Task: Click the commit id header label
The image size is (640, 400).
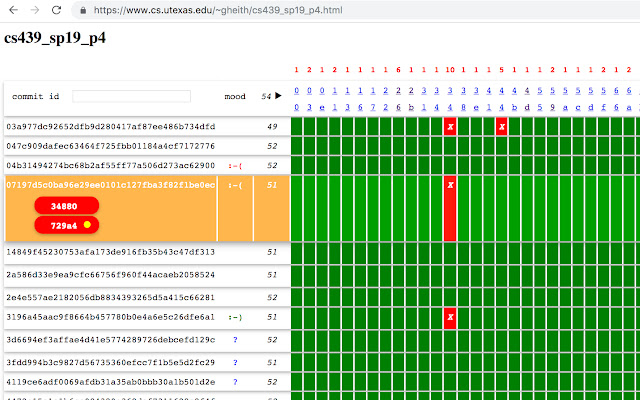Action: (x=36, y=97)
